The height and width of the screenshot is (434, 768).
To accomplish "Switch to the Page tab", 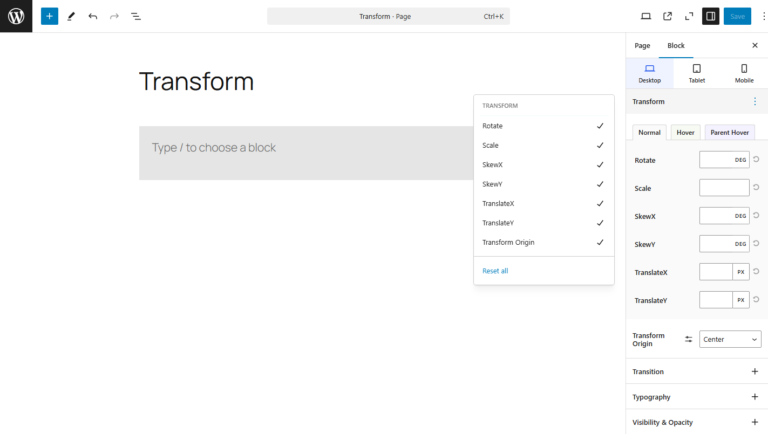I will click(x=642, y=46).
